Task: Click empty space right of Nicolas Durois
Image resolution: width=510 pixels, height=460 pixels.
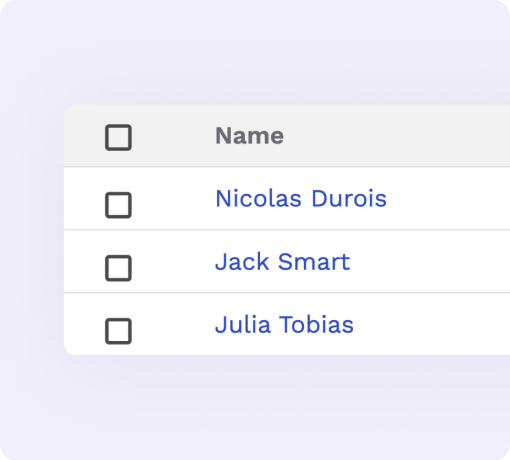Action: pos(448,199)
